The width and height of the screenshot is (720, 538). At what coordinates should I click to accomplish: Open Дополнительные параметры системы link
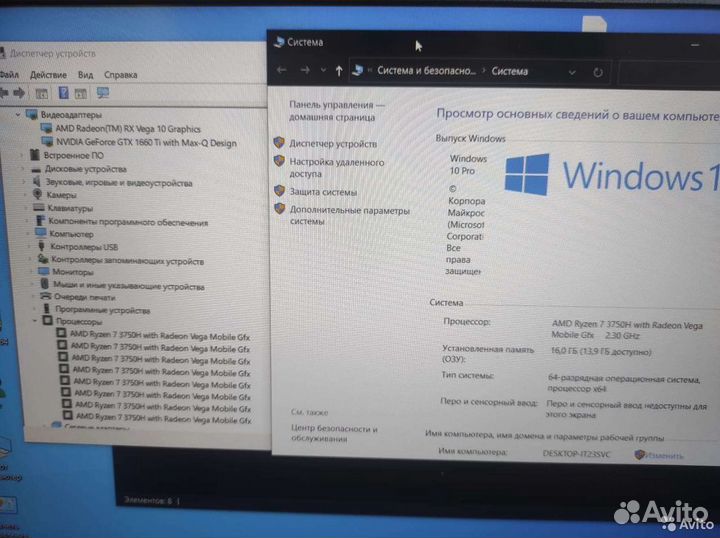[349, 216]
